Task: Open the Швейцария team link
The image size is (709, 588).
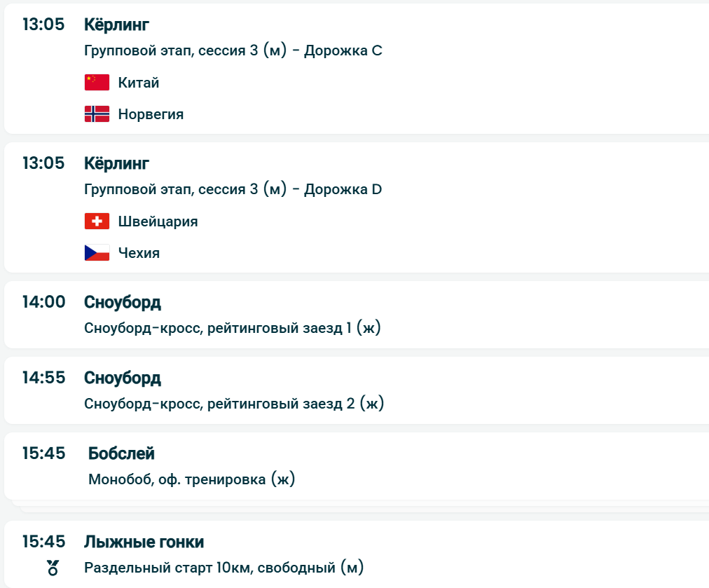Action: [x=158, y=221]
